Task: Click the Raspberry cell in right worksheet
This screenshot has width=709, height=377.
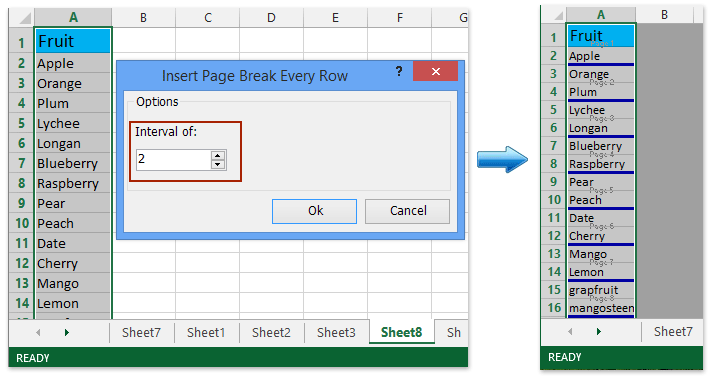Action: [x=601, y=164]
